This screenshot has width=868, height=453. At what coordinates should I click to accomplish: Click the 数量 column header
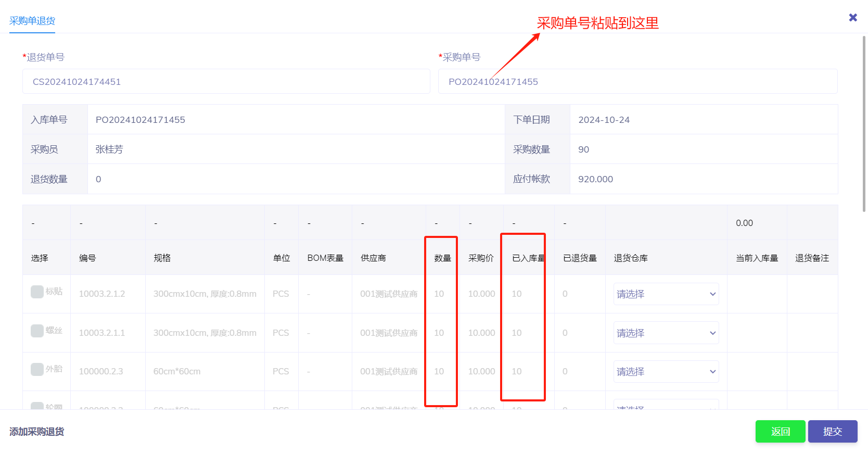442,258
